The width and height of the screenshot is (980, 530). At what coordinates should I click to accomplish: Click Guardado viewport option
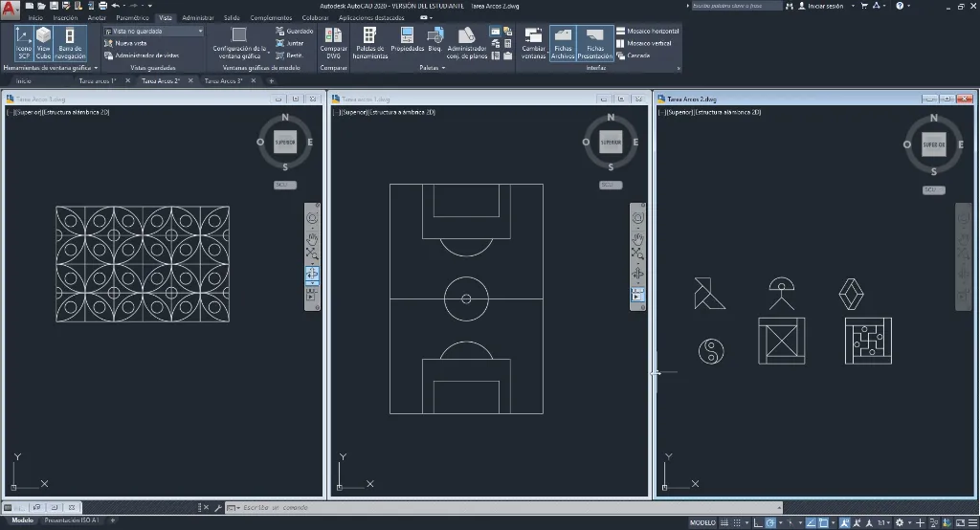coord(295,31)
